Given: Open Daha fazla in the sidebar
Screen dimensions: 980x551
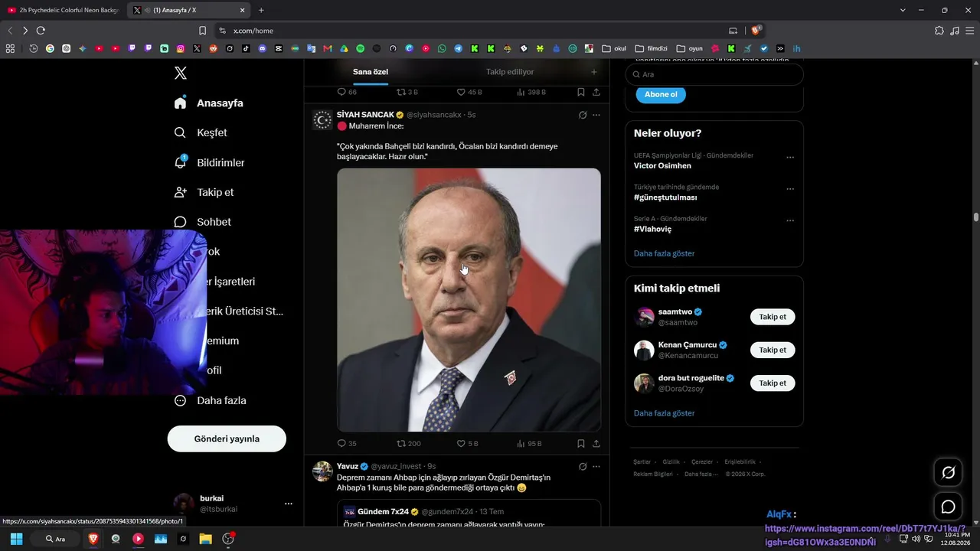Looking at the screenshot, I should point(210,400).
